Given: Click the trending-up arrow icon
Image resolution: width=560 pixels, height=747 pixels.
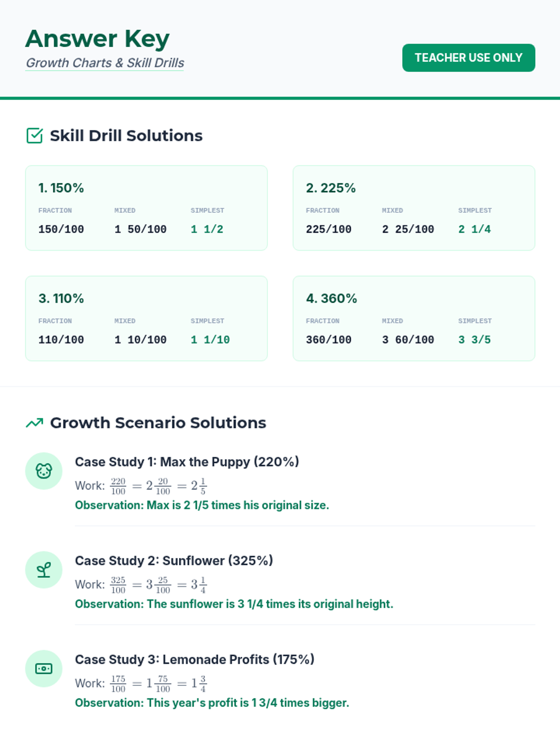Looking at the screenshot, I should (x=35, y=423).
